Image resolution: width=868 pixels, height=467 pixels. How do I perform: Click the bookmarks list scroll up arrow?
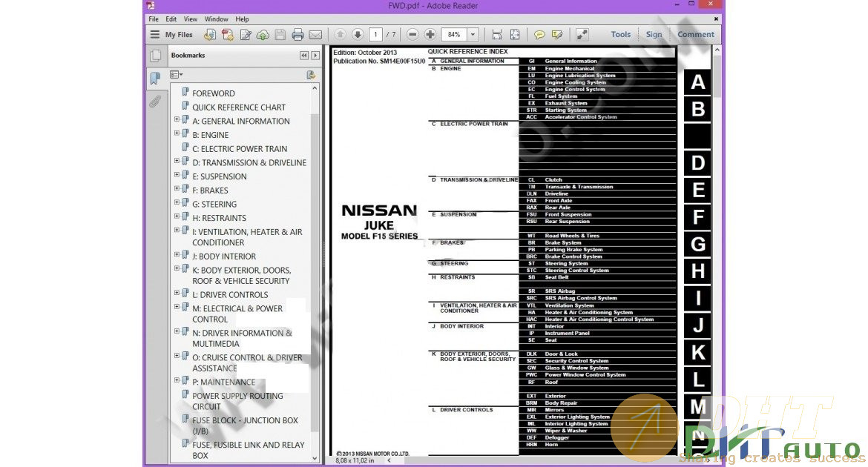point(315,88)
